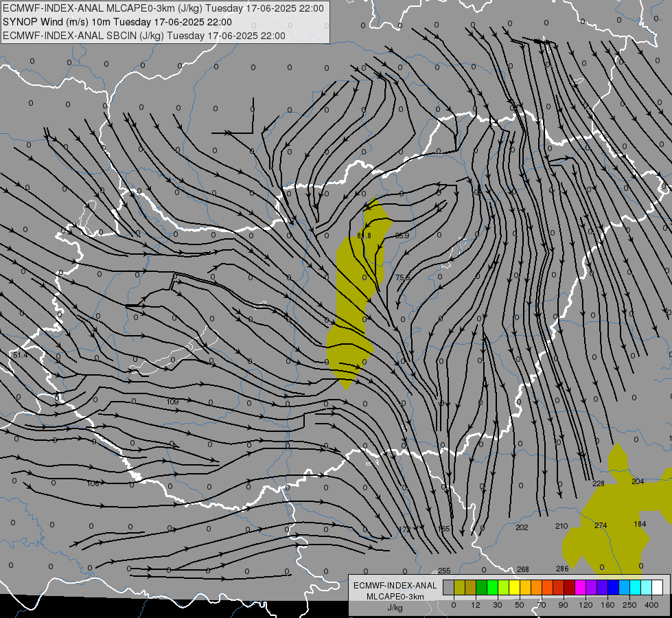Click the SBCIN title line in header

point(144,36)
